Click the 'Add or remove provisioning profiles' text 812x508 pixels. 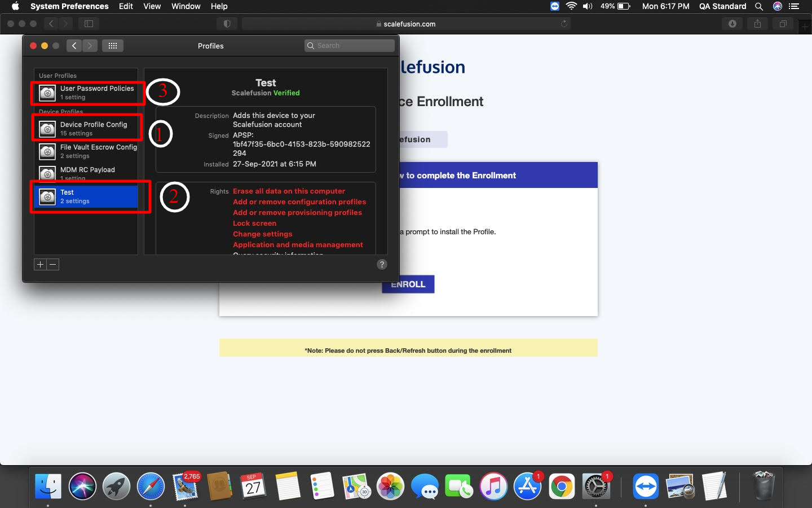(x=297, y=213)
